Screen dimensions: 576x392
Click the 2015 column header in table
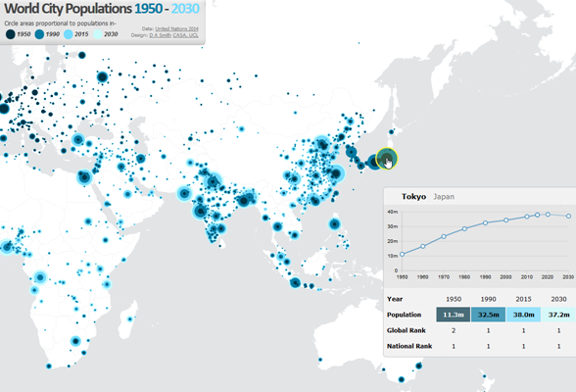(523, 299)
